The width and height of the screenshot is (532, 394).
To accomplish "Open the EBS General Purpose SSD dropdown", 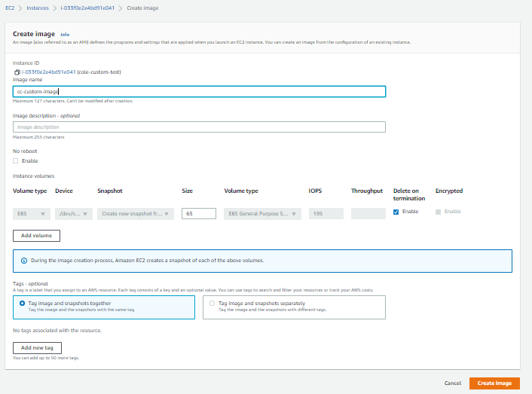I will [262, 214].
